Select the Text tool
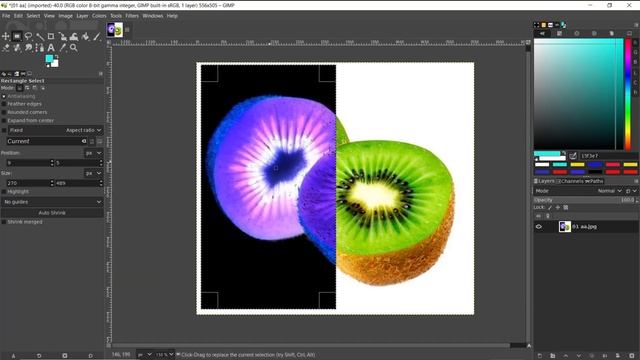Screen dimensions: 640x360 [x=51, y=48]
